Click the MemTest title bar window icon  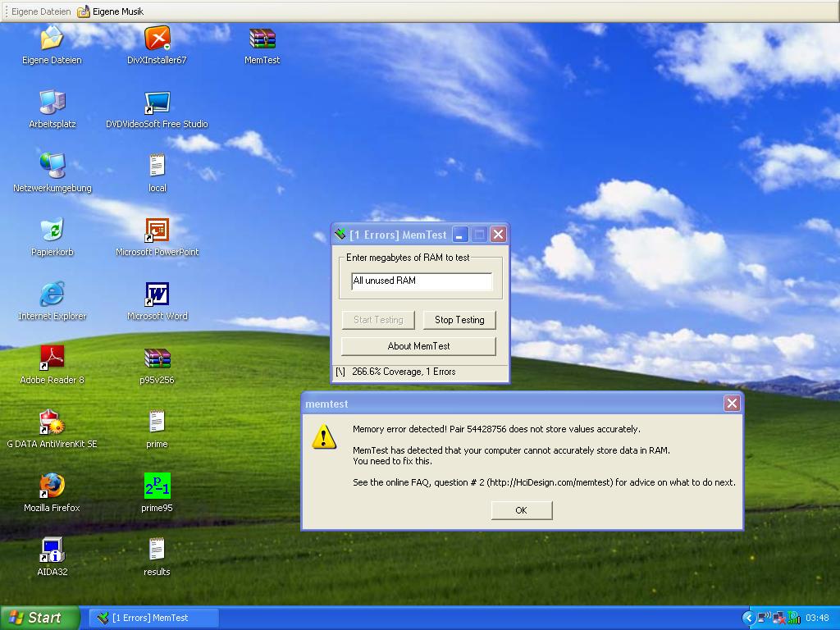[340, 234]
